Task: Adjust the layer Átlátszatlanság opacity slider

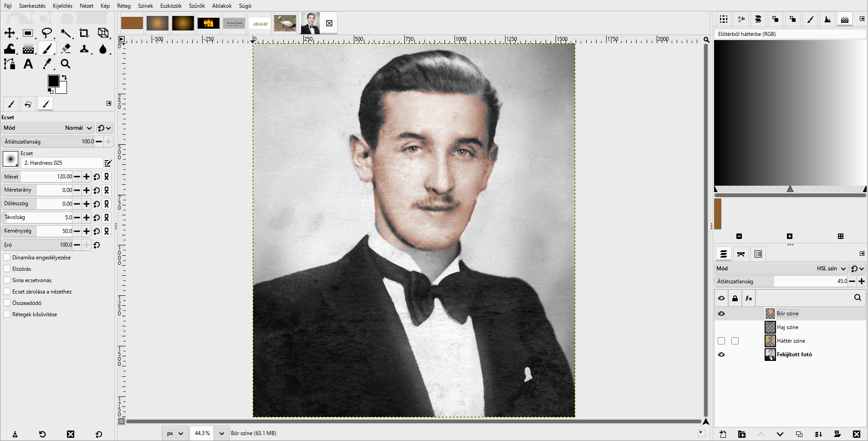Action: click(781, 281)
